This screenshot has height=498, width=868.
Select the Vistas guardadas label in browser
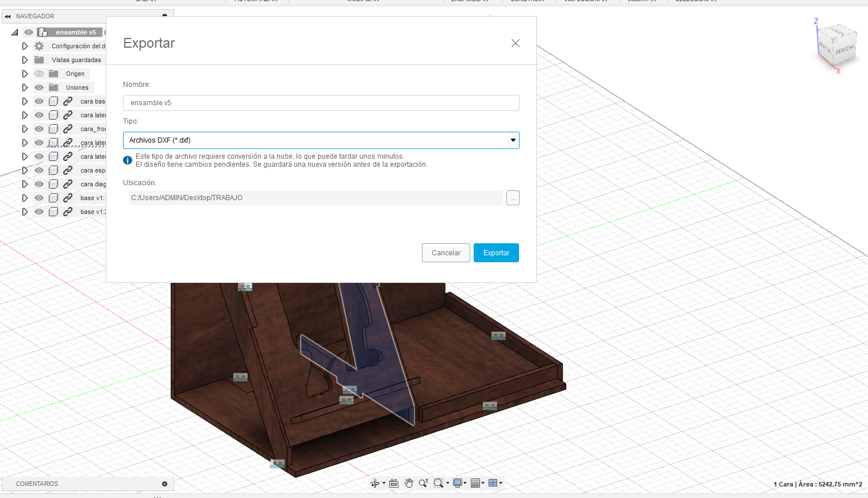76,60
